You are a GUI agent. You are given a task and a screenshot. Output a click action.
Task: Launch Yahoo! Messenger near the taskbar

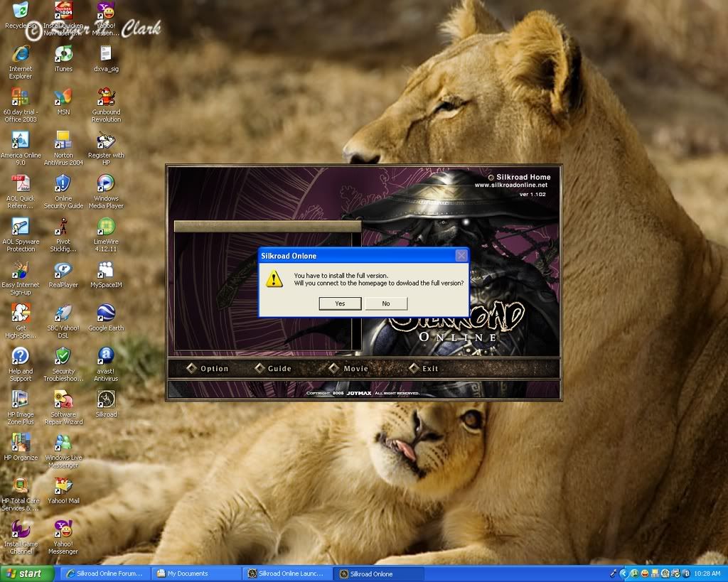point(63,537)
